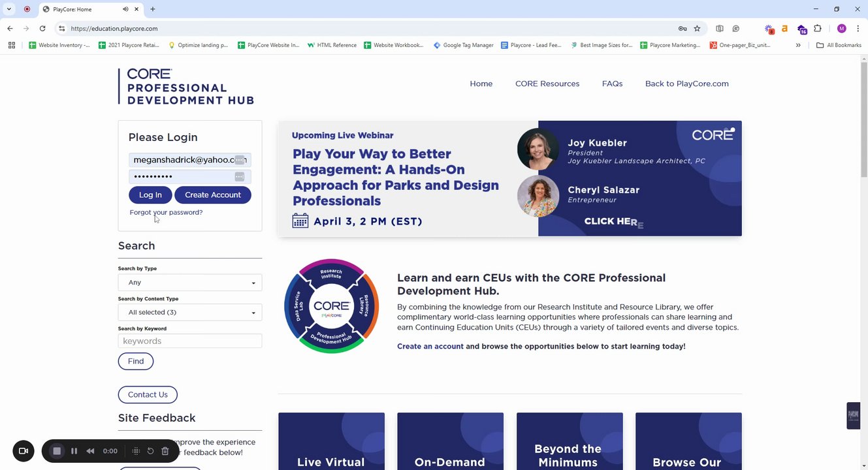Open the Chrome three-dot menu

858,29
